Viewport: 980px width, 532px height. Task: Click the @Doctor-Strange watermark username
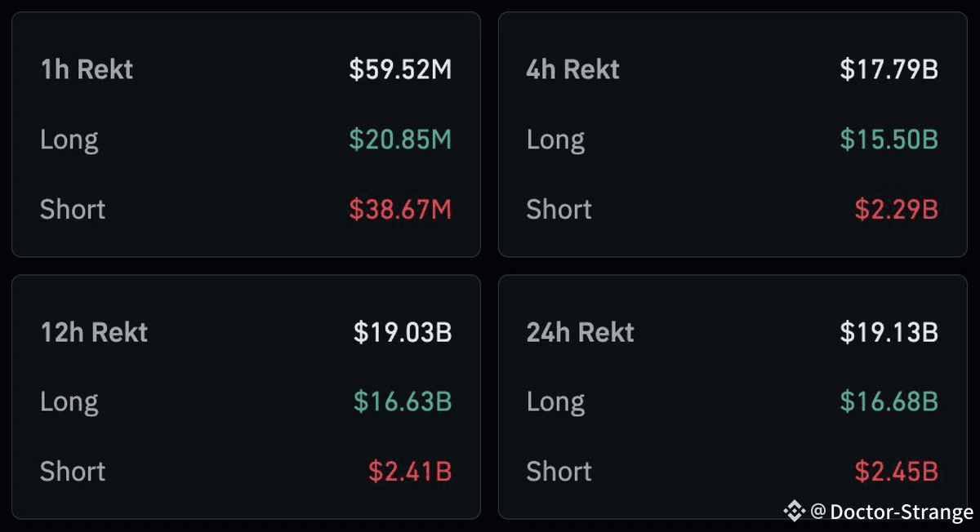pyautogui.click(x=892, y=512)
